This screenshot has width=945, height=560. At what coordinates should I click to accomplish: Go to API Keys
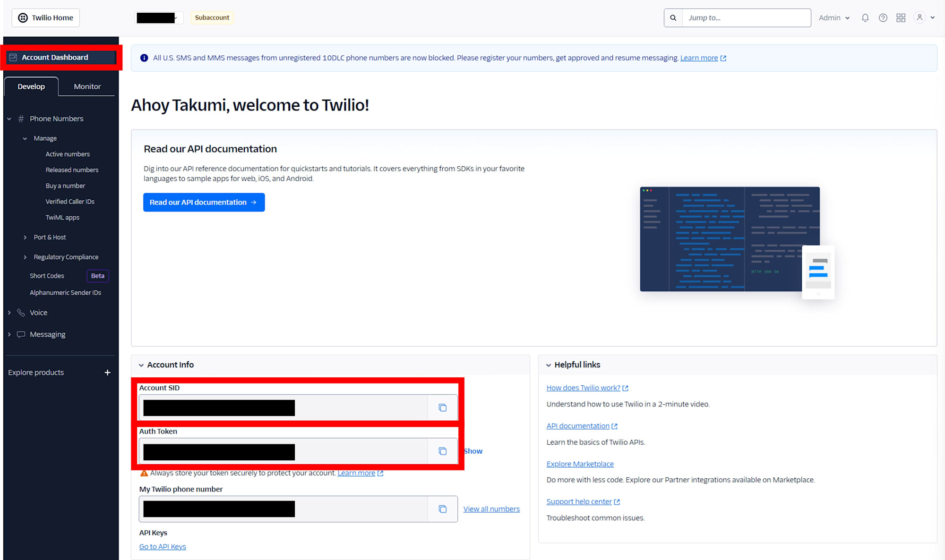163,546
